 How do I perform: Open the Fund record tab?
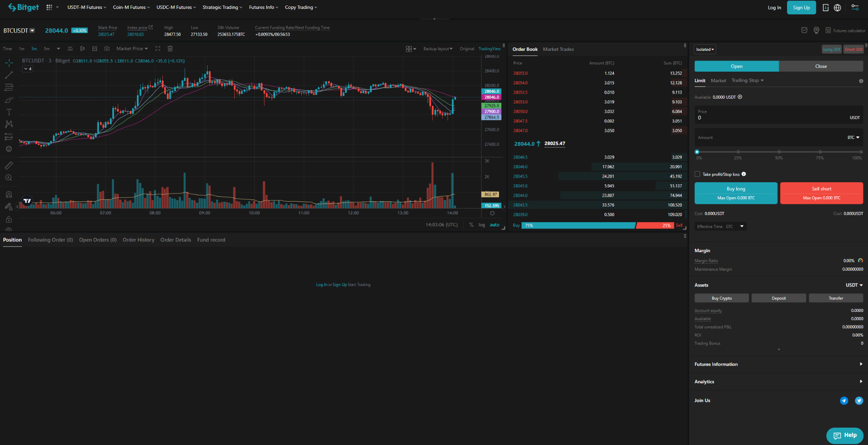[x=211, y=240]
